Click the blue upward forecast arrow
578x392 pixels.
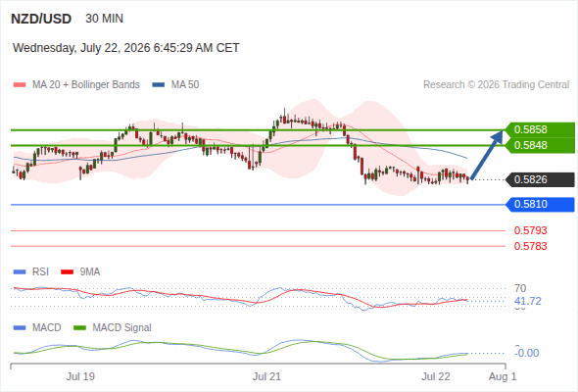coord(487,155)
